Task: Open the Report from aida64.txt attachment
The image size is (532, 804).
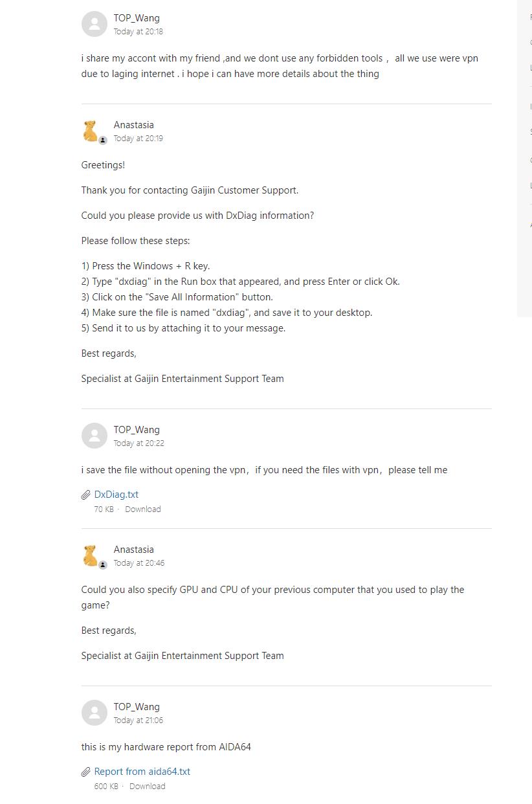Action: (142, 772)
